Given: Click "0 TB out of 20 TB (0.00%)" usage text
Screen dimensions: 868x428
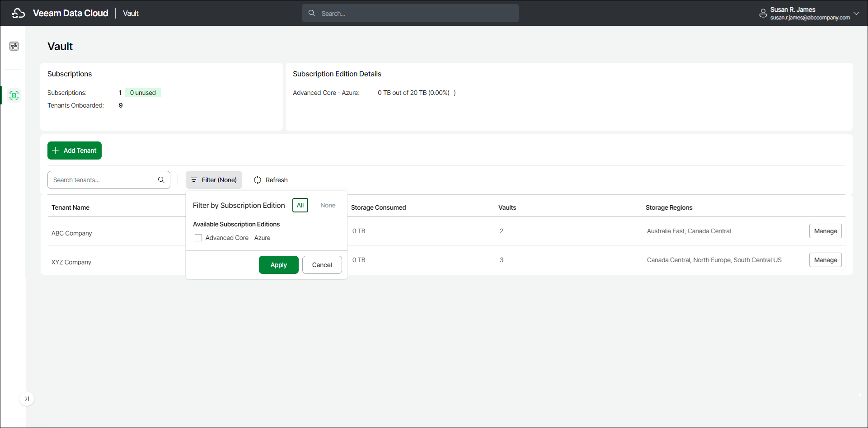Looking at the screenshot, I should [x=414, y=93].
